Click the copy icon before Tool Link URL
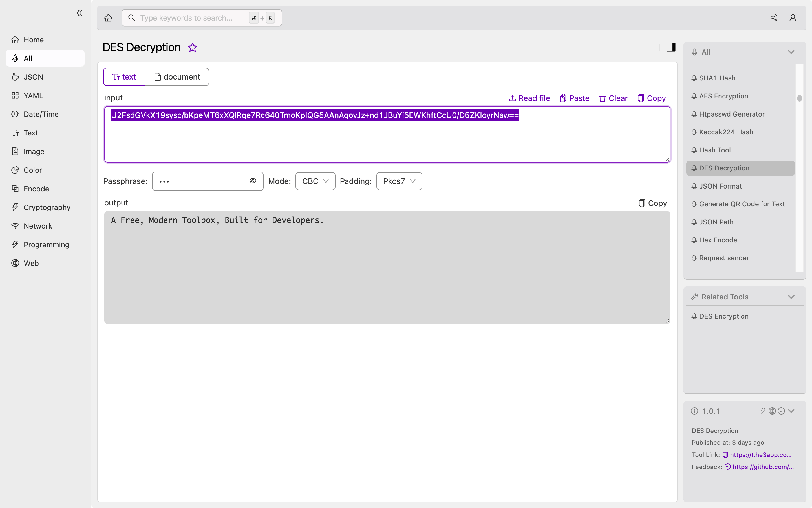 tap(725, 455)
